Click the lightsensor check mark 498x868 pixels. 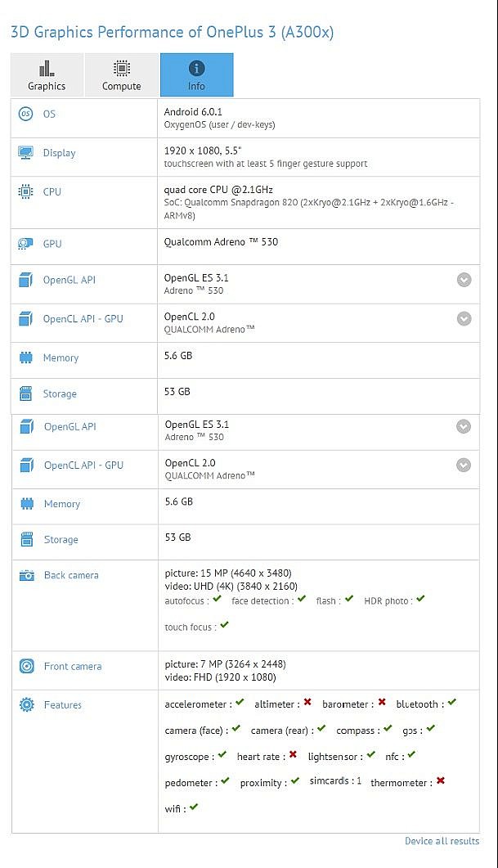coord(370,754)
